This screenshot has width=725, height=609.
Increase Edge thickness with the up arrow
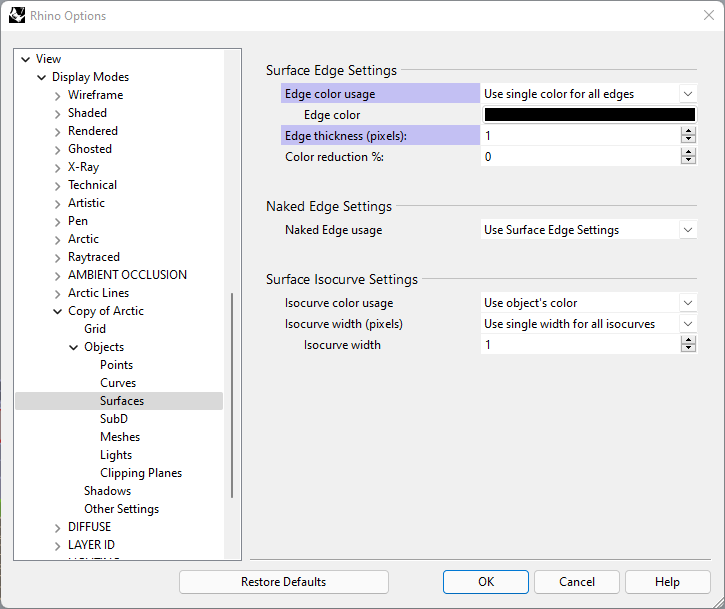coord(688,130)
